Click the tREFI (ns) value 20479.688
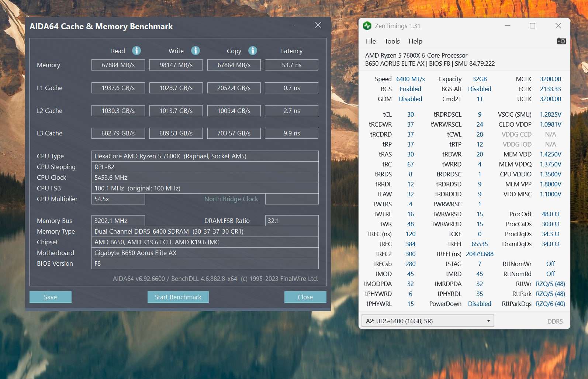This screenshot has height=379, width=588. (x=480, y=254)
